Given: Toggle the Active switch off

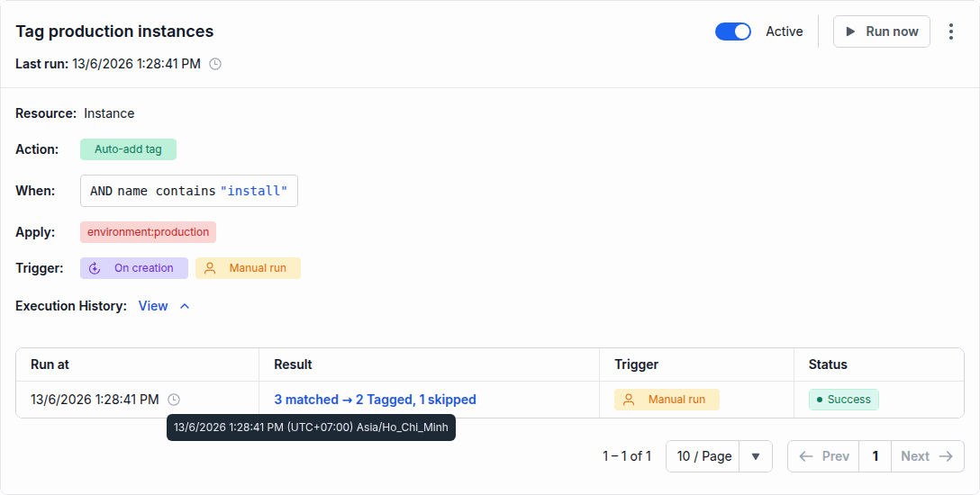Looking at the screenshot, I should tap(732, 31).
